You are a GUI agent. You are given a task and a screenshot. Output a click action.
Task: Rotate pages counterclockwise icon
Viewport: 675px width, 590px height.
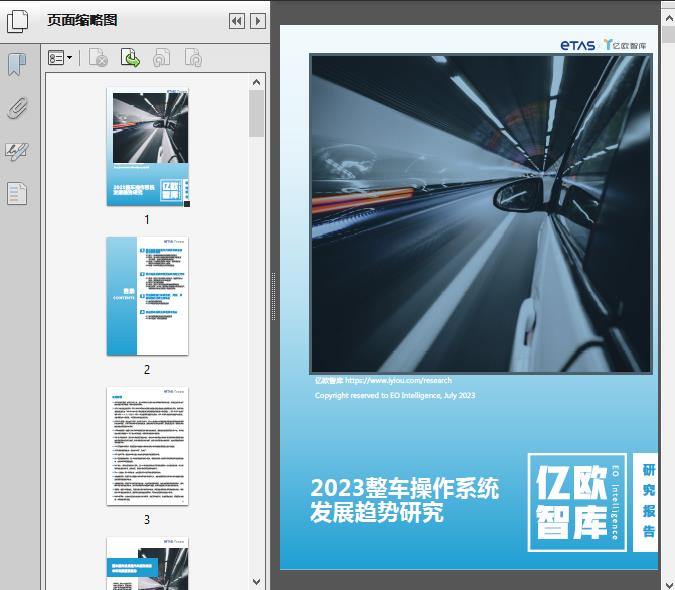[162, 58]
